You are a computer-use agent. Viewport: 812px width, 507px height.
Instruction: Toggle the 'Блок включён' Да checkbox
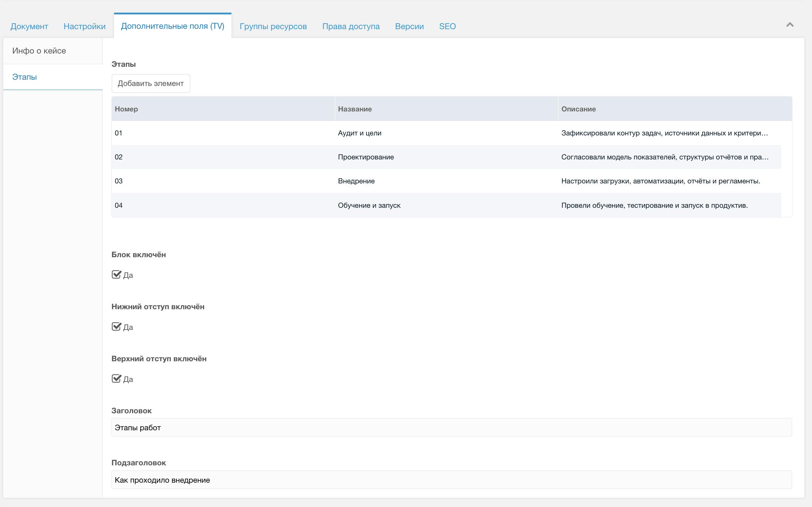[x=117, y=275]
